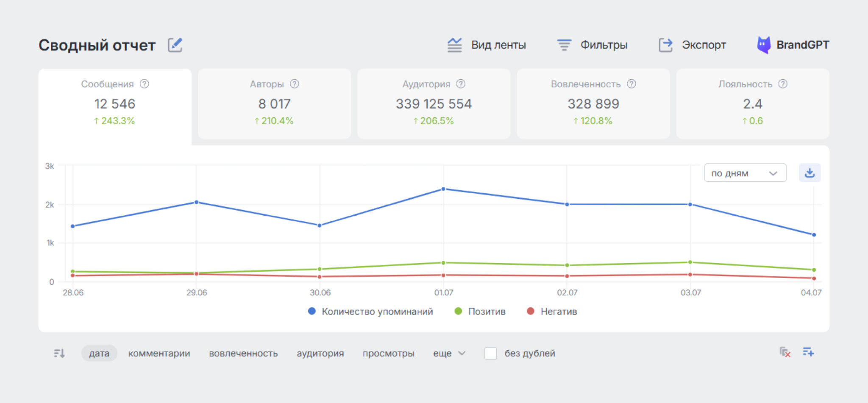Switch to the Авторы tab

[x=274, y=103]
